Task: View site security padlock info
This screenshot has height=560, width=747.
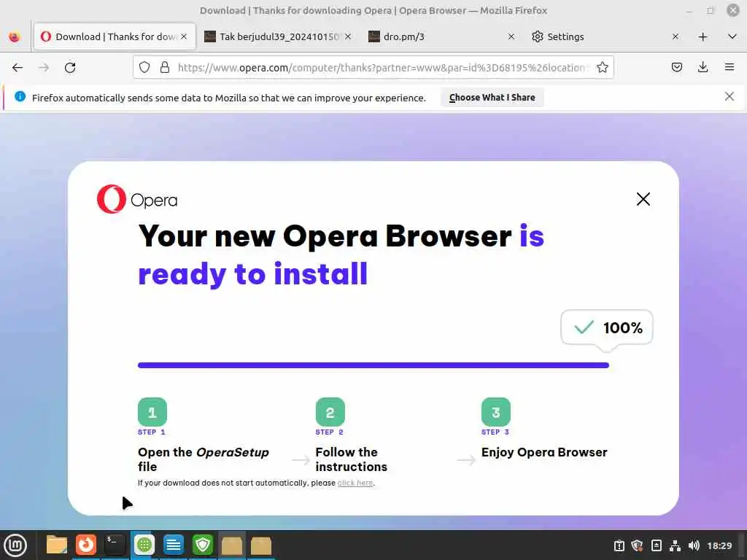Action: click(x=165, y=68)
